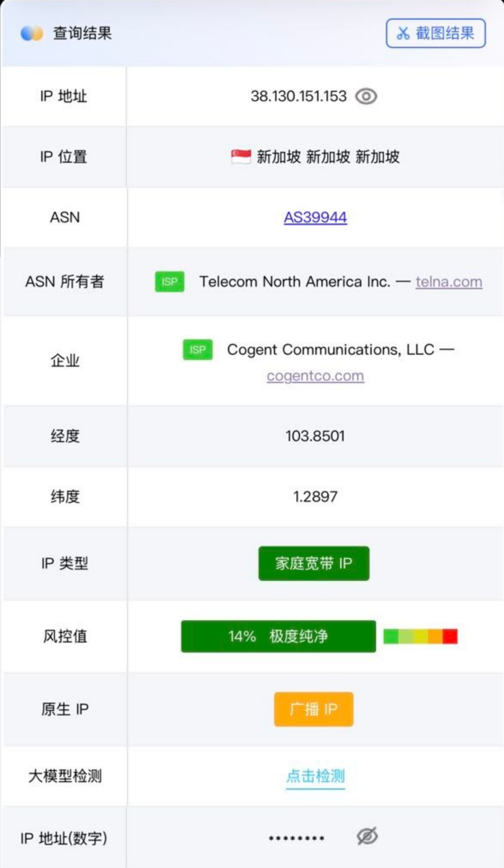Visit the cogentco.com website link
This screenshot has width=504, height=868.
[x=315, y=376]
